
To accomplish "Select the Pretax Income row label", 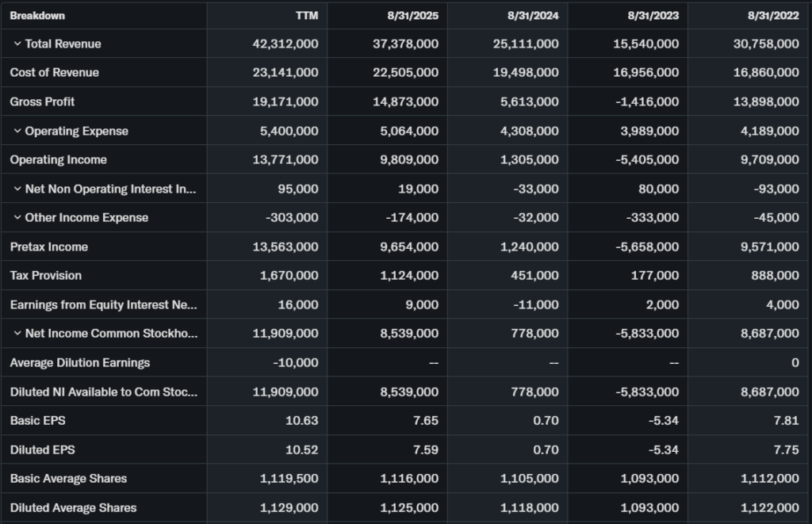I will tap(49, 247).
